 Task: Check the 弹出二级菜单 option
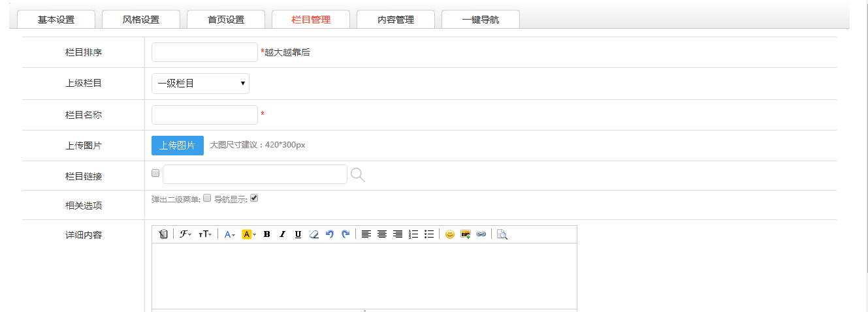207,198
